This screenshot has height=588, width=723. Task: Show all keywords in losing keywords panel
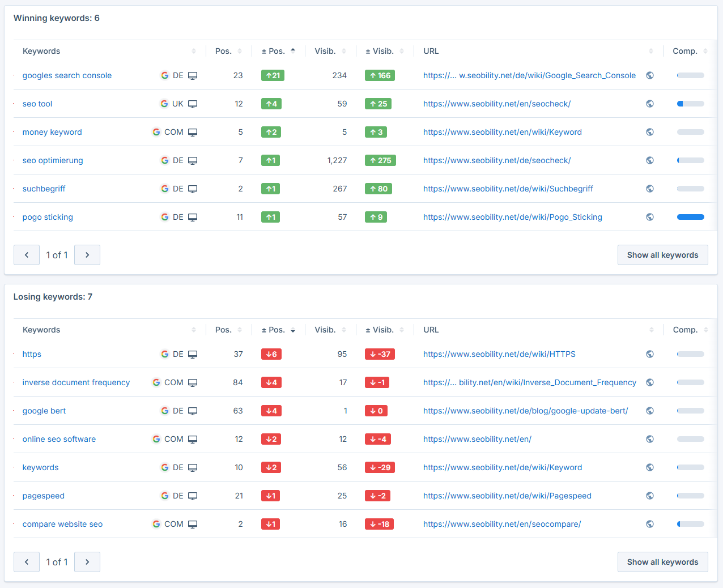pos(662,562)
